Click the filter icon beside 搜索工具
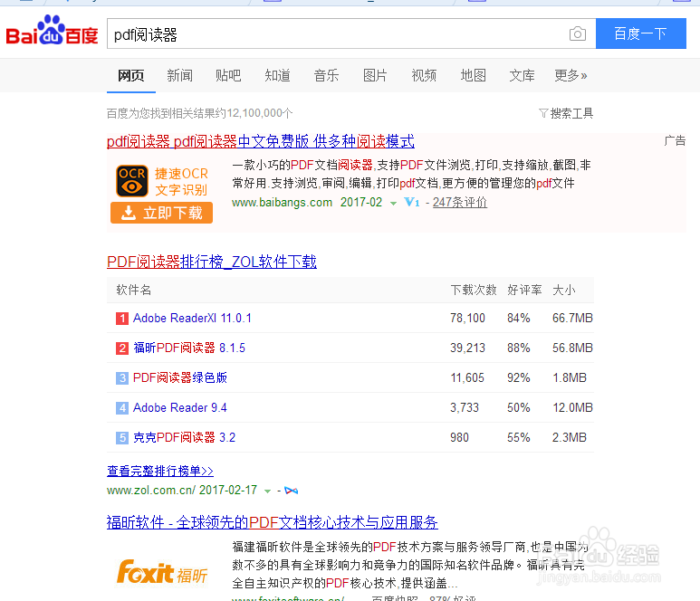Image resolution: width=700 pixels, height=601 pixels. (543, 113)
